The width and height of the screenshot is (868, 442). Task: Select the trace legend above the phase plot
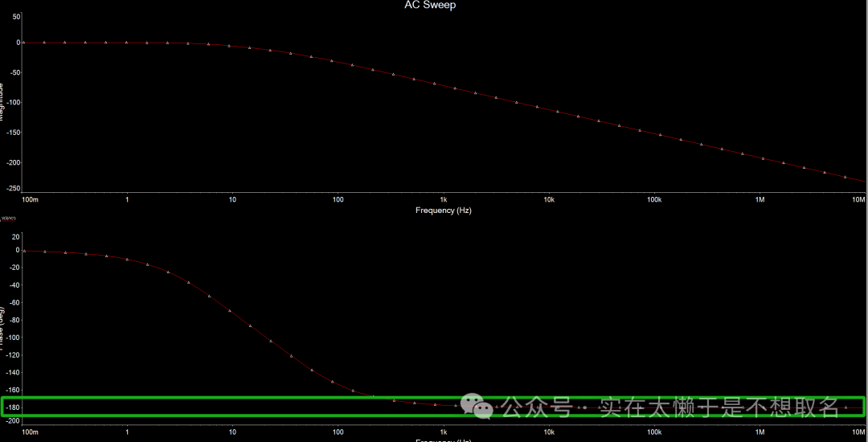pyautogui.click(x=10, y=219)
